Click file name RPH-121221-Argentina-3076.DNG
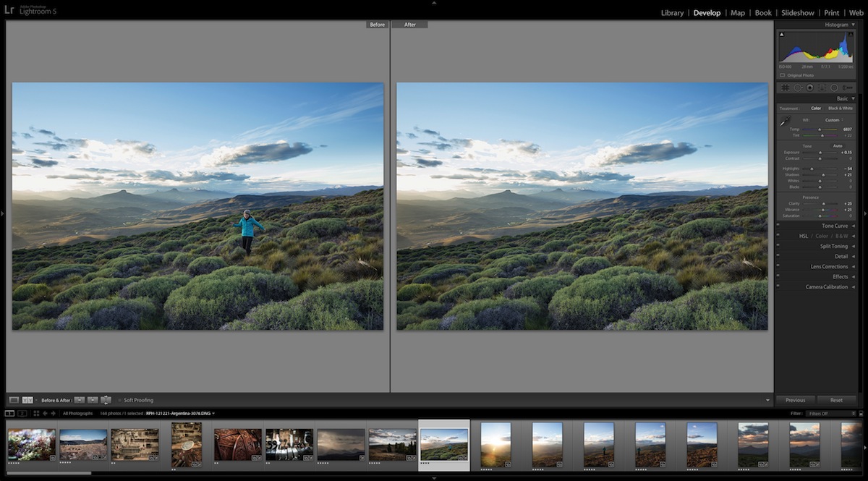This screenshot has width=868, height=481. click(178, 414)
